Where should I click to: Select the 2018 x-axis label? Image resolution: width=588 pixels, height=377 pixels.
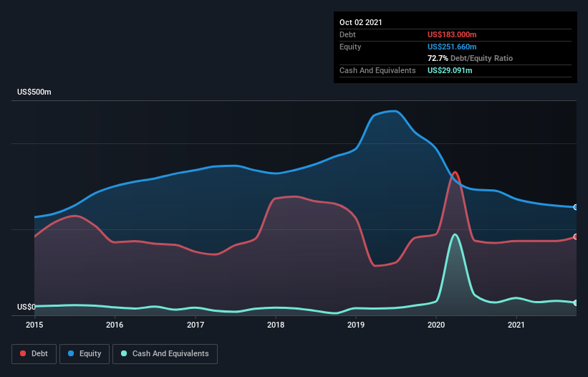pos(276,325)
